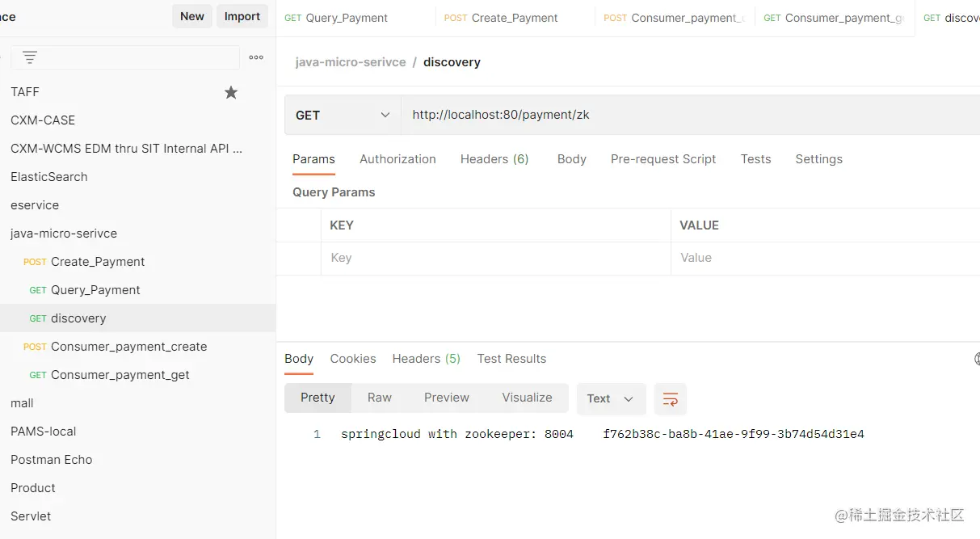The height and width of the screenshot is (539, 980).
Task: Open the three-dots options menu in sidebar
Action: pyautogui.click(x=256, y=57)
